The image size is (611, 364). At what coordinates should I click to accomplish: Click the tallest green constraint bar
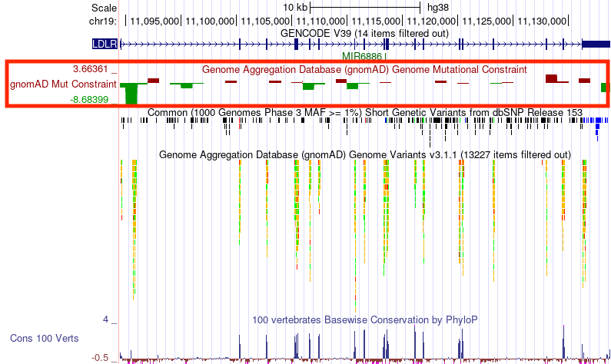[x=131, y=94]
